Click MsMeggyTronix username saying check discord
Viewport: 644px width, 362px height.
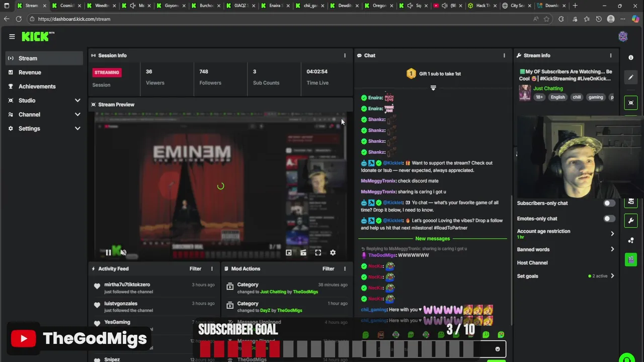click(x=378, y=180)
